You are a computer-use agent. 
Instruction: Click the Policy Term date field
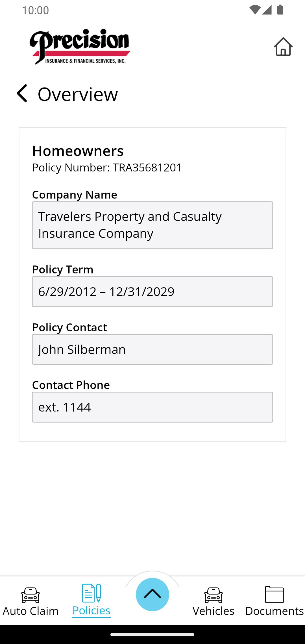tap(152, 291)
